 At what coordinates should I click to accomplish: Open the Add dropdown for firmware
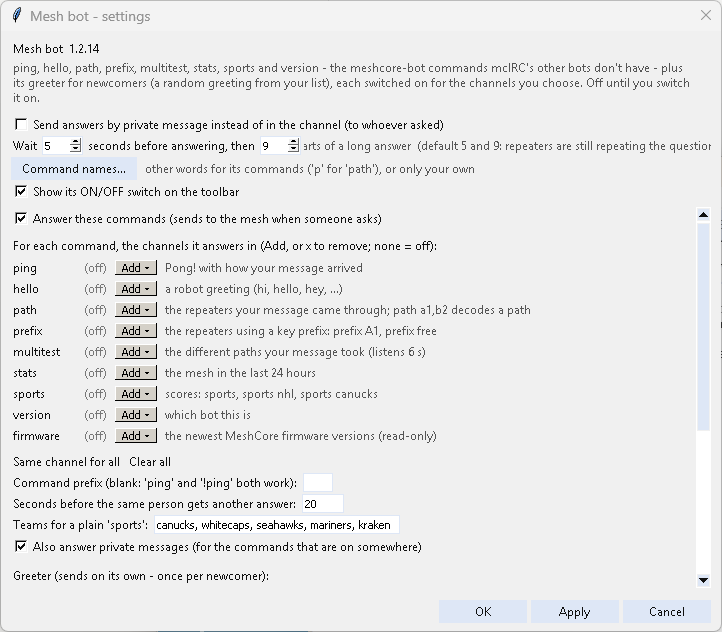click(135, 436)
